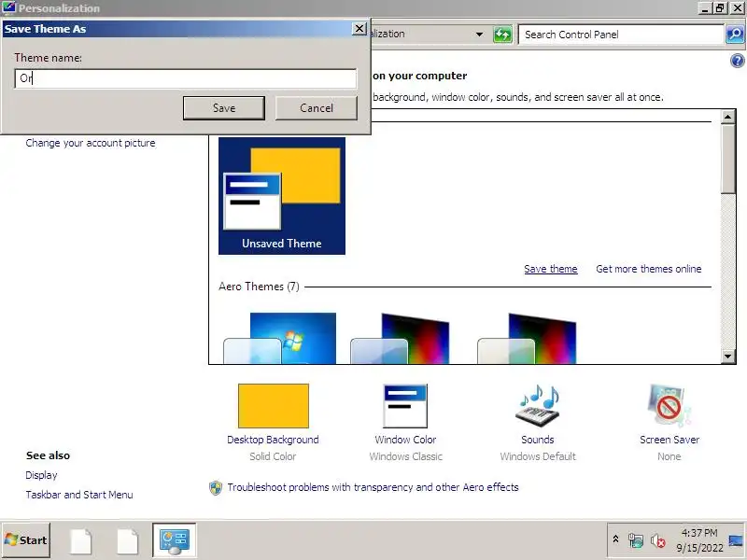Click the Save theme link
The width and height of the screenshot is (747, 560).
click(x=551, y=269)
